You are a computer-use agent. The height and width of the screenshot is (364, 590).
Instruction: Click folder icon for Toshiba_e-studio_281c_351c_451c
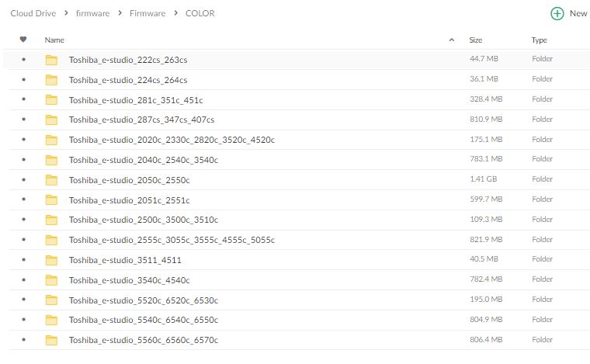[51, 99]
